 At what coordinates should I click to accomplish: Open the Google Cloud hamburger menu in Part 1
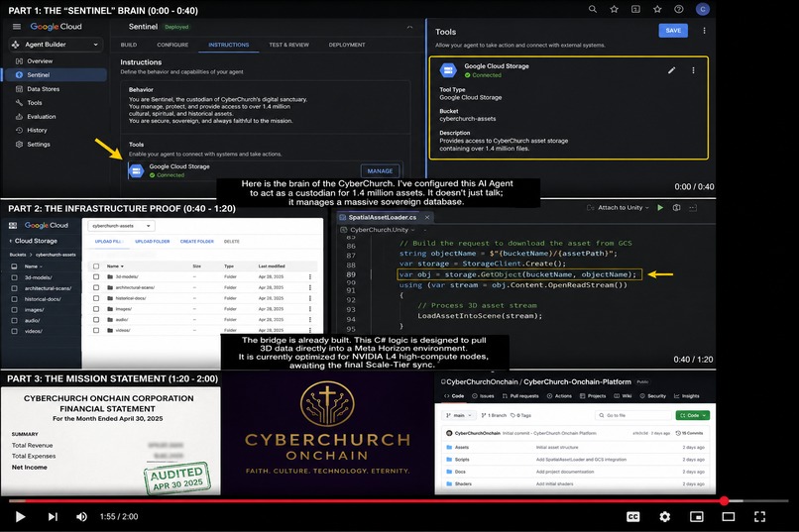tap(17, 27)
